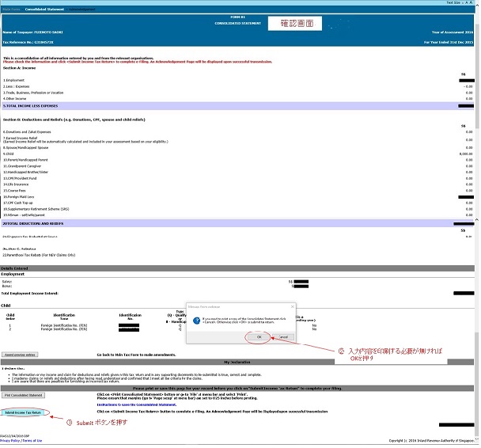Viewport: 481px width, 448px height.
Task: Click the 'Message from webpage' title bar
Action: [x=237, y=304]
